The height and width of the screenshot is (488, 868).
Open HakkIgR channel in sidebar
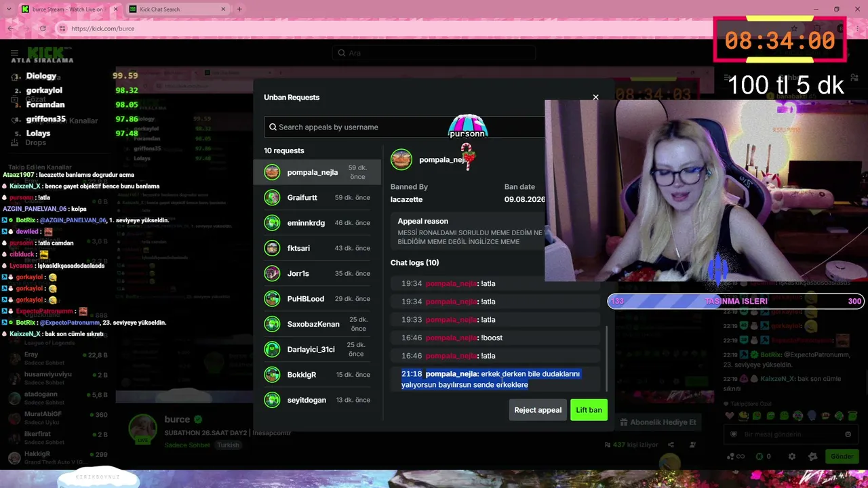click(58, 457)
